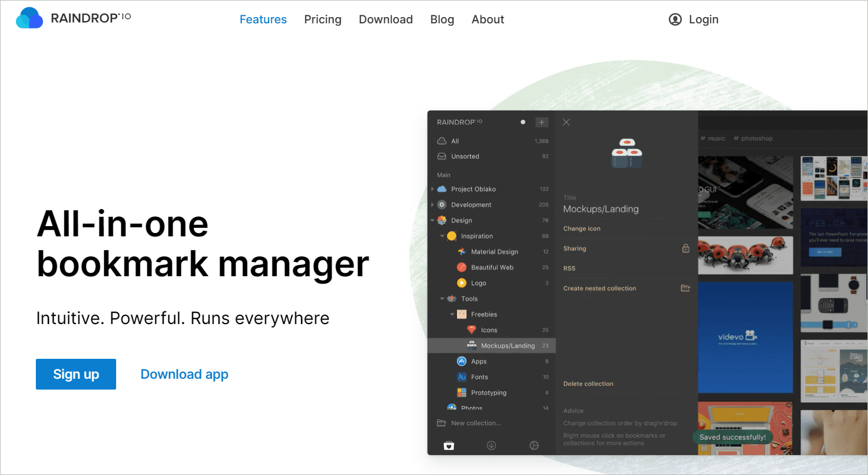Image resolution: width=868 pixels, height=475 pixels.
Task: Go to the Download nav item
Action: (386, 19)
